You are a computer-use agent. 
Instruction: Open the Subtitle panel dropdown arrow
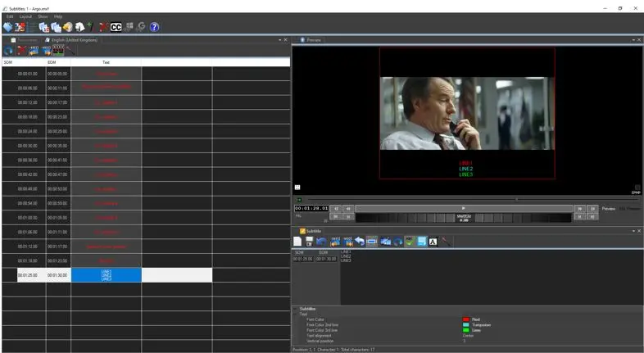[x=632, y=231]
